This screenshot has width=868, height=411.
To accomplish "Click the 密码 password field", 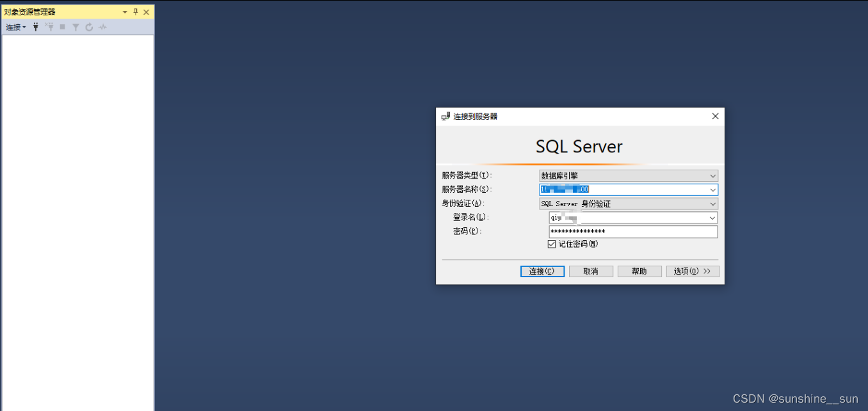I will coord(633,232).
